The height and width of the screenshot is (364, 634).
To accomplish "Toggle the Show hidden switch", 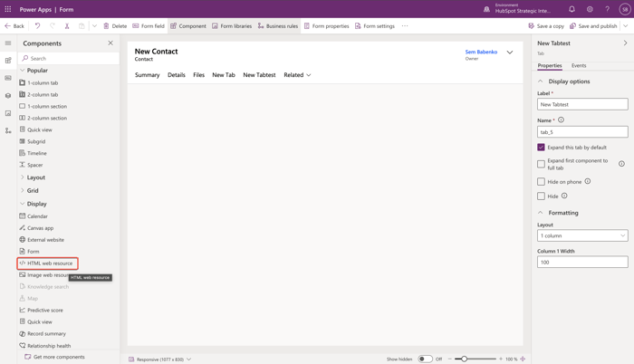I will (426, 359).
